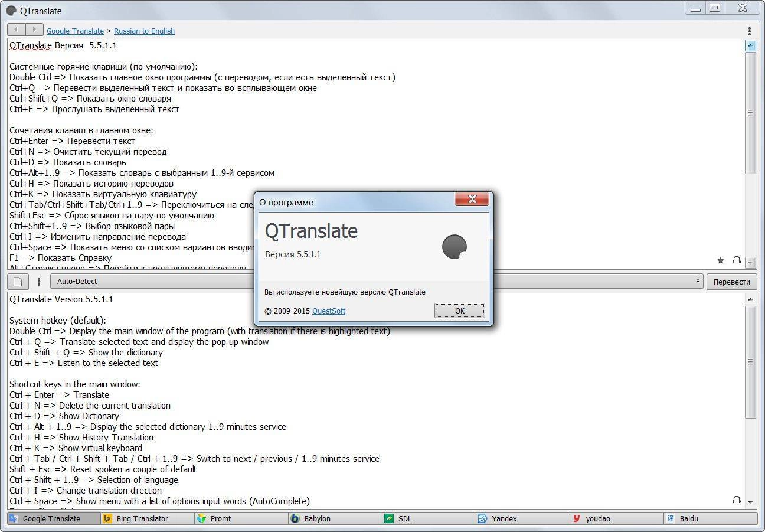Click the star favorite icon in source pane
This screenshot has width=765, height=532.
tap(720, 260)
